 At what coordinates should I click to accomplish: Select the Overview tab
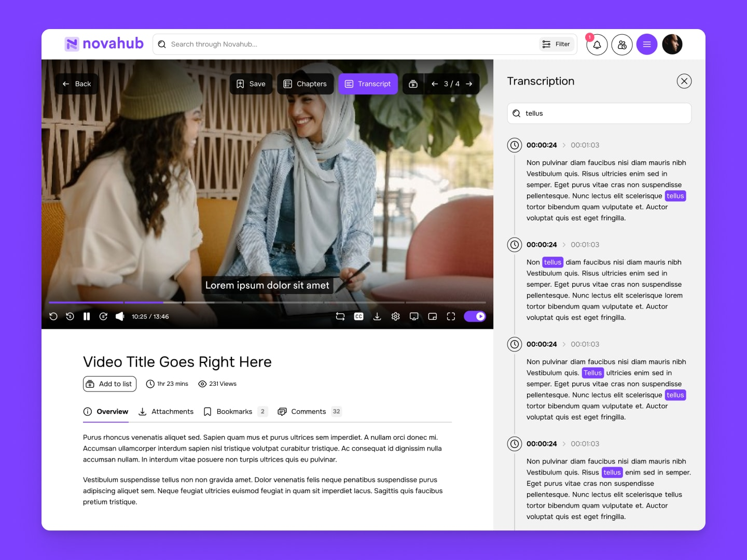[106, 412]
